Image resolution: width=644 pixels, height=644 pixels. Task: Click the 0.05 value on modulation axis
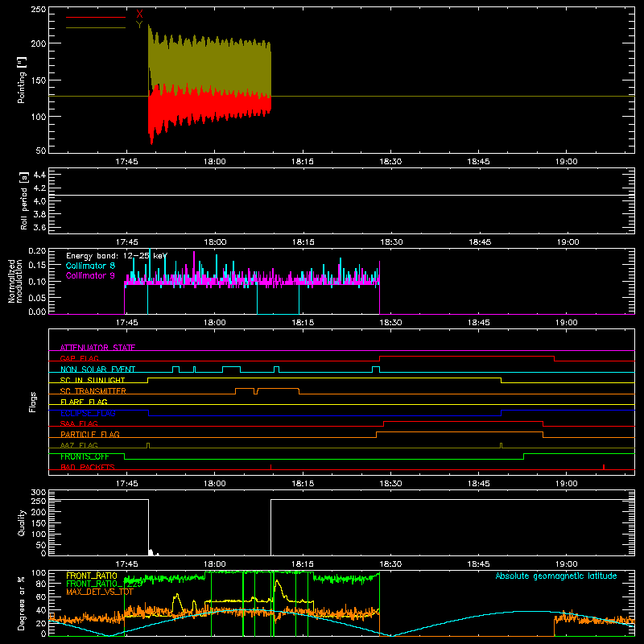37,297
